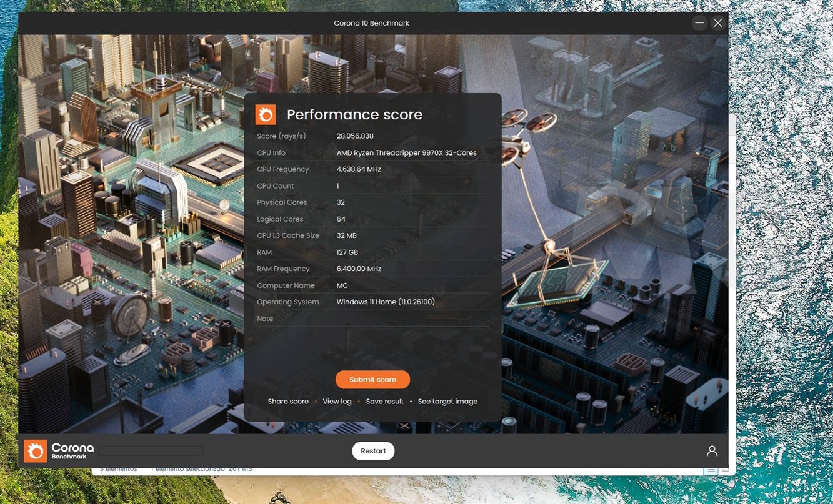Click the score value 28.056.838

click(x=355, y=136)
